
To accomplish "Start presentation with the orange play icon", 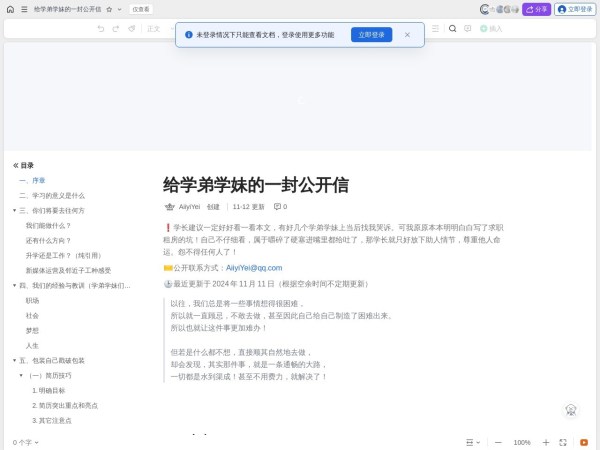I will tap(584, 441).
